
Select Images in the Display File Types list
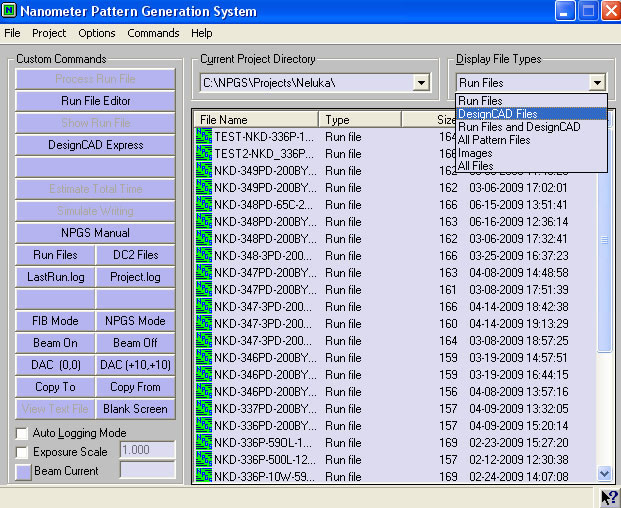(475, 153)
